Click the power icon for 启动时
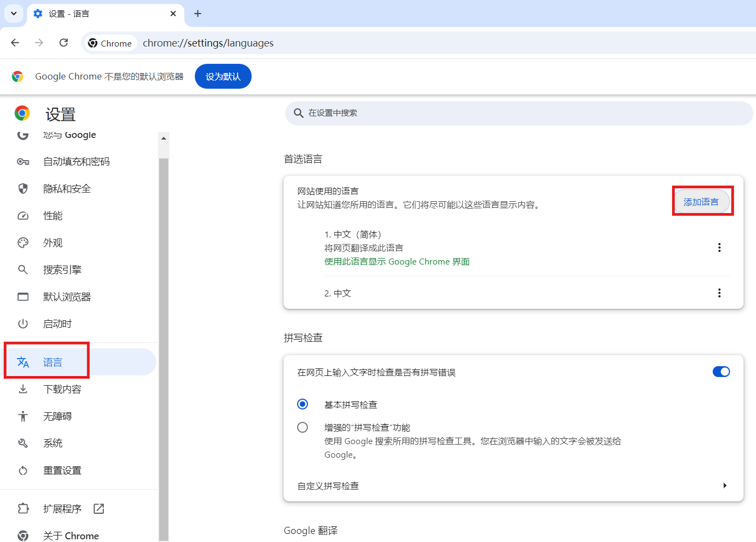 (23, 324)
